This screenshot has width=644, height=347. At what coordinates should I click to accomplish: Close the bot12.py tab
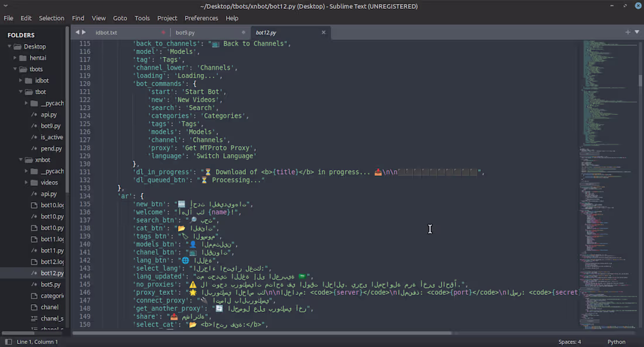323,32
